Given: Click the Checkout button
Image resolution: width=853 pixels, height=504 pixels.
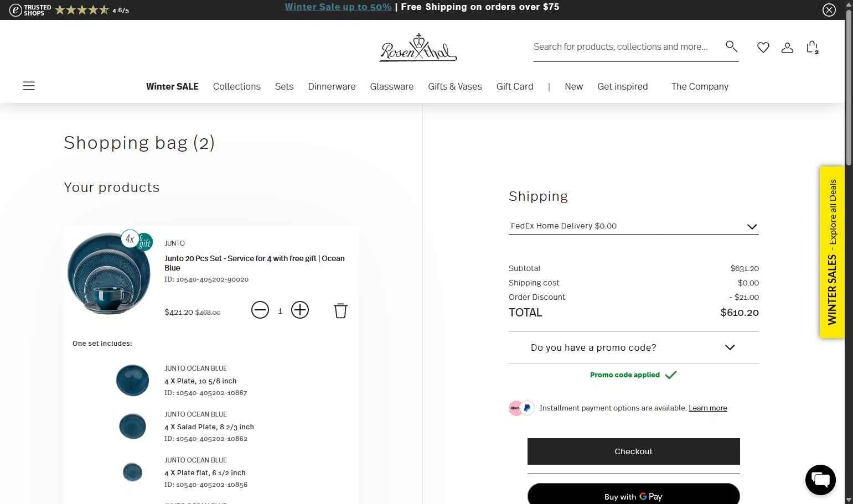Looking at the screenshot, I should (x=633, y=451).
